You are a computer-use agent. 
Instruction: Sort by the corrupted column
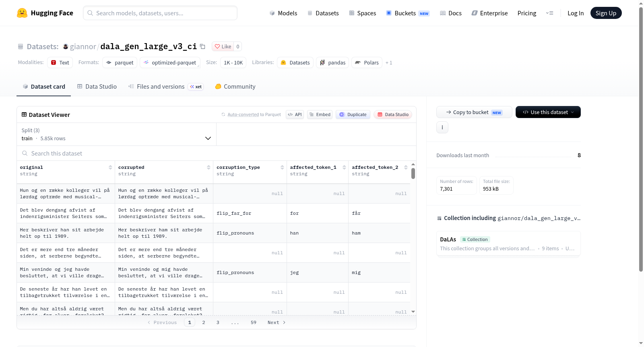tap(208, 167)
